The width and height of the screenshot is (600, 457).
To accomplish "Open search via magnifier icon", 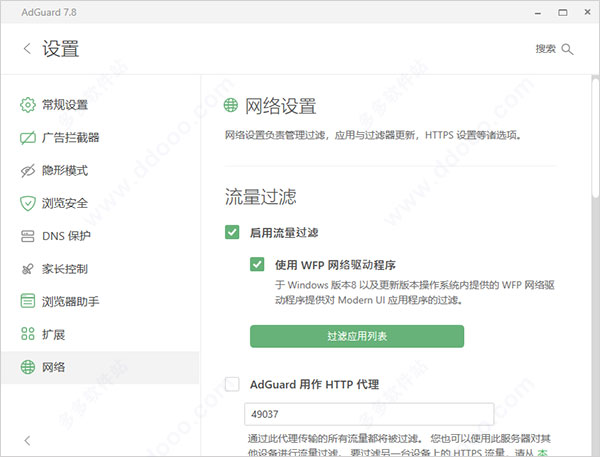I will pyautogui.click(x=567, y=49).
